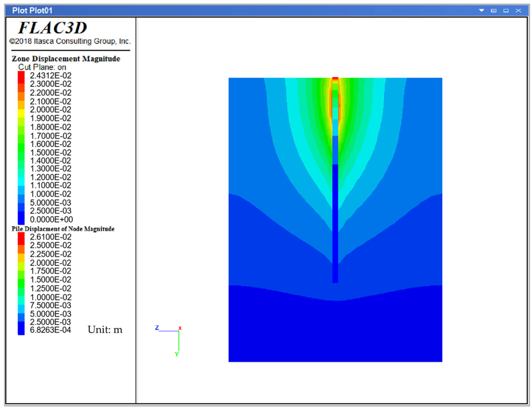
Task: Click the red 2.4312E-02 zone legend swatch
Action: pyautogui.click(x=21, y=77)
